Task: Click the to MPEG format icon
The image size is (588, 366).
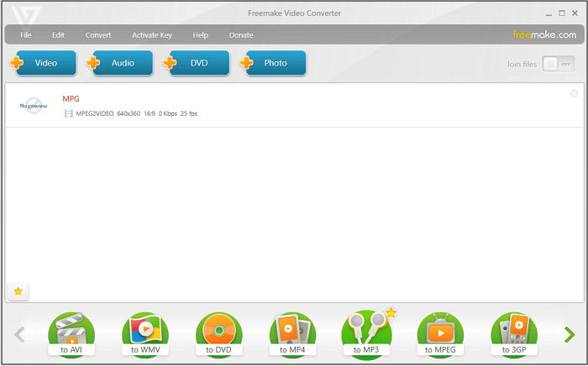Action: point(440,333)
